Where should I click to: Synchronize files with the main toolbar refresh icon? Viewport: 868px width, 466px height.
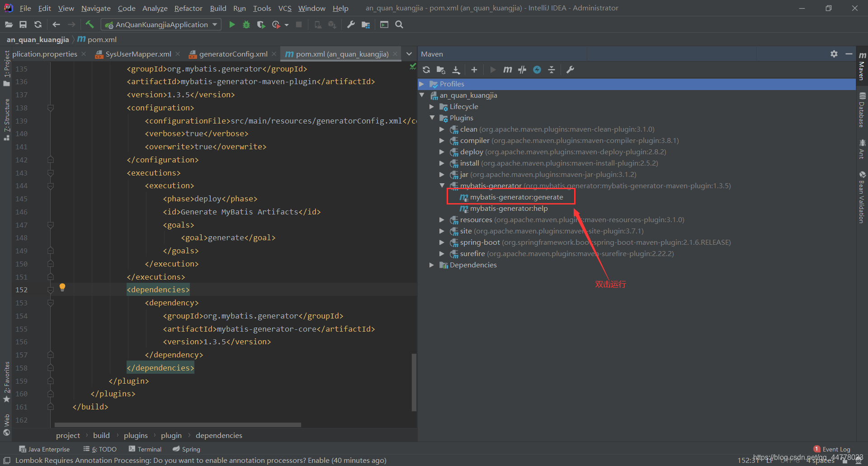tap(38, 24)
